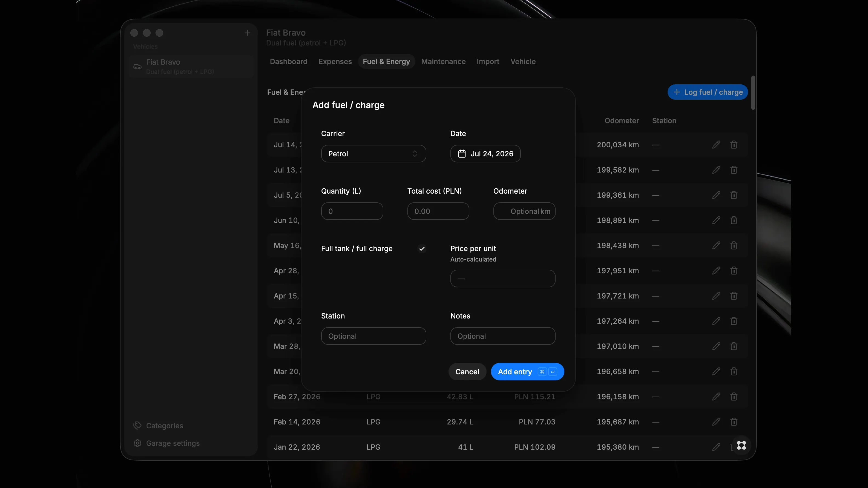Open the date picker showing Jul 24, 2026
868x488 pixels.
tap(485, 154)
